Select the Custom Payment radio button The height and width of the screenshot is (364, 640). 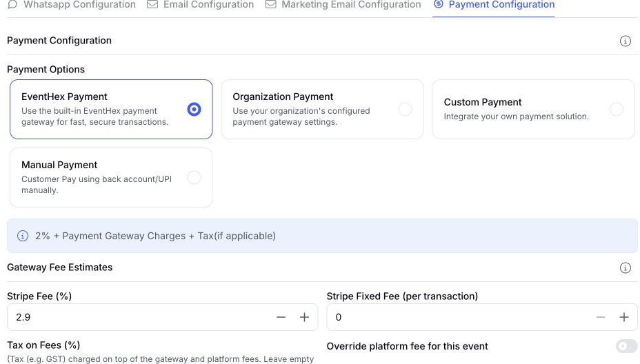(x=617, y=110)
